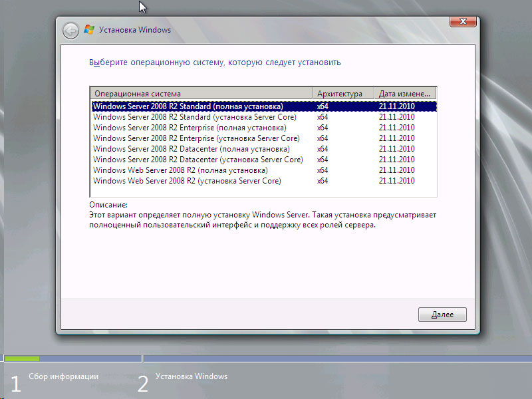This screenshot has width=532, height=399.
Task: Select Windows Server 2008 R2 Standard (полная установка)
Action: coord(264,106)
